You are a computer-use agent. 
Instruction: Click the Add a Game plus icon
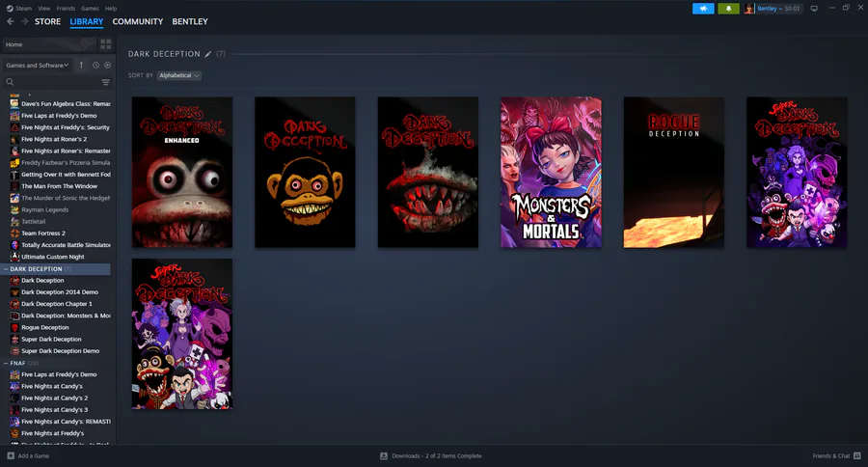click(x=11, y=456)
